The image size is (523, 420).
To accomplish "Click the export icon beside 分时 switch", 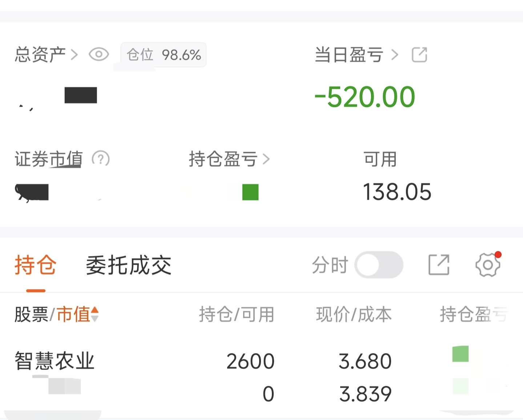I will (x=439, y=265).
